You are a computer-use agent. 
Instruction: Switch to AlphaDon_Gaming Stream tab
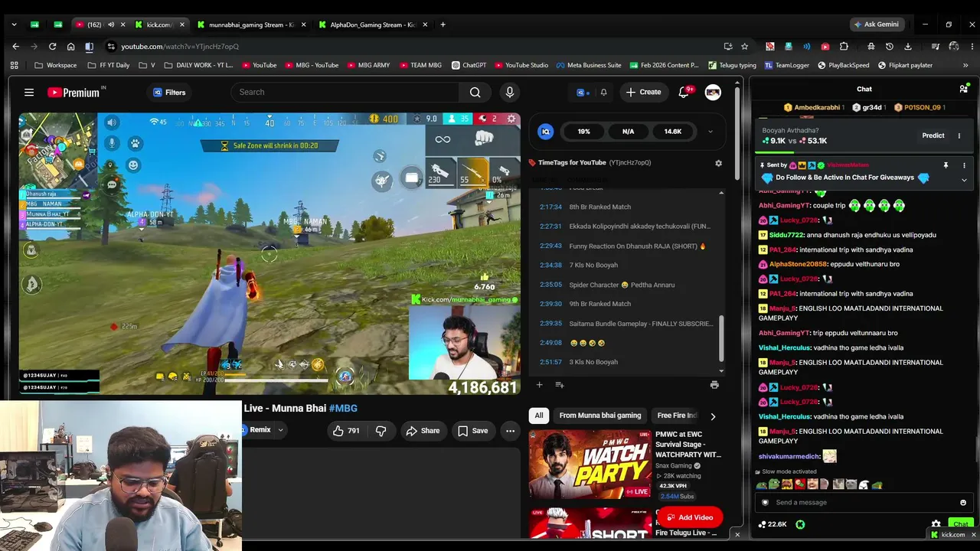pos(372,24)
